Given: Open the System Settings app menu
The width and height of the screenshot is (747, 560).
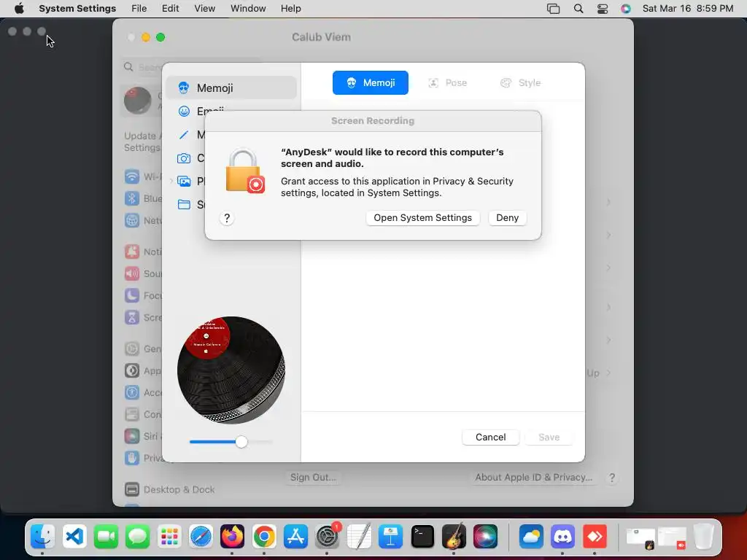Looking at the screenshot, I should click(x=77, y=9).
